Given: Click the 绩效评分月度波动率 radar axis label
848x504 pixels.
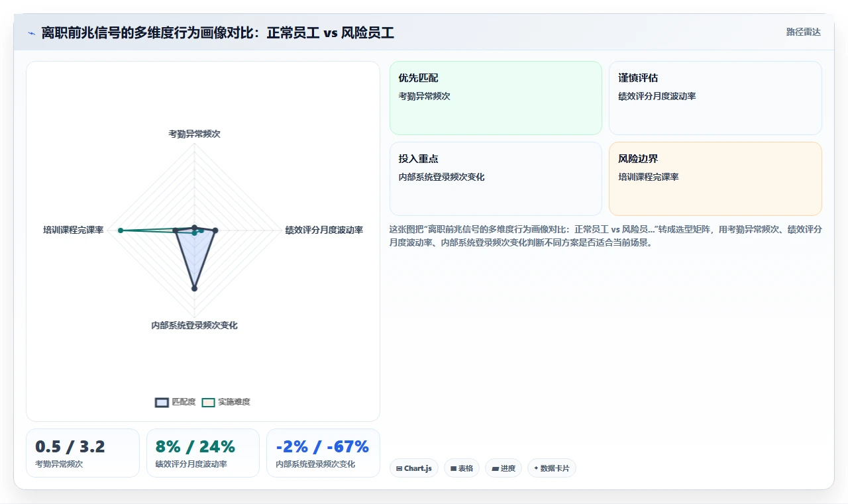Looking at the screenshot, I should [x=324, y=230].
